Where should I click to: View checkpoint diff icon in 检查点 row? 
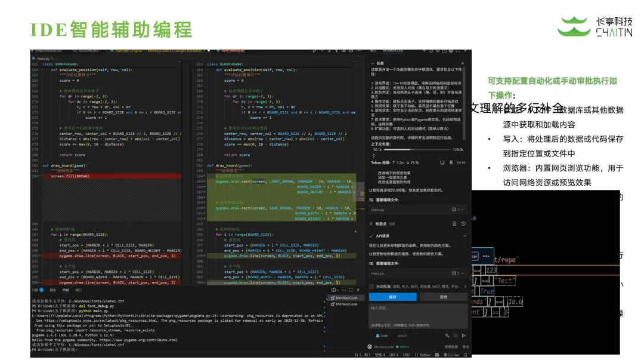pos(454,224)
